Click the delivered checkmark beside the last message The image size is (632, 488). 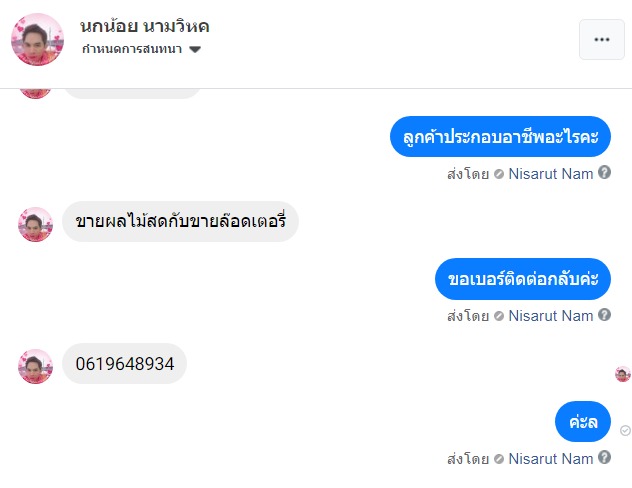point(625,430)
